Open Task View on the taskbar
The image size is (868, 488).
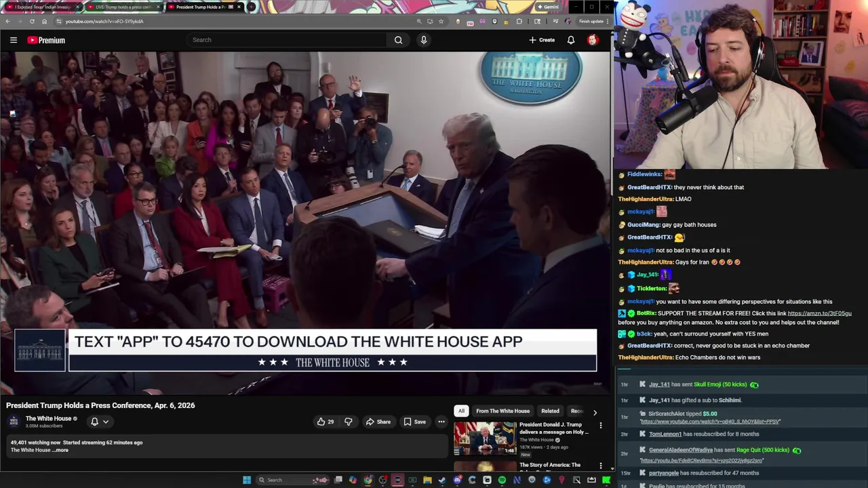point(338,480)
